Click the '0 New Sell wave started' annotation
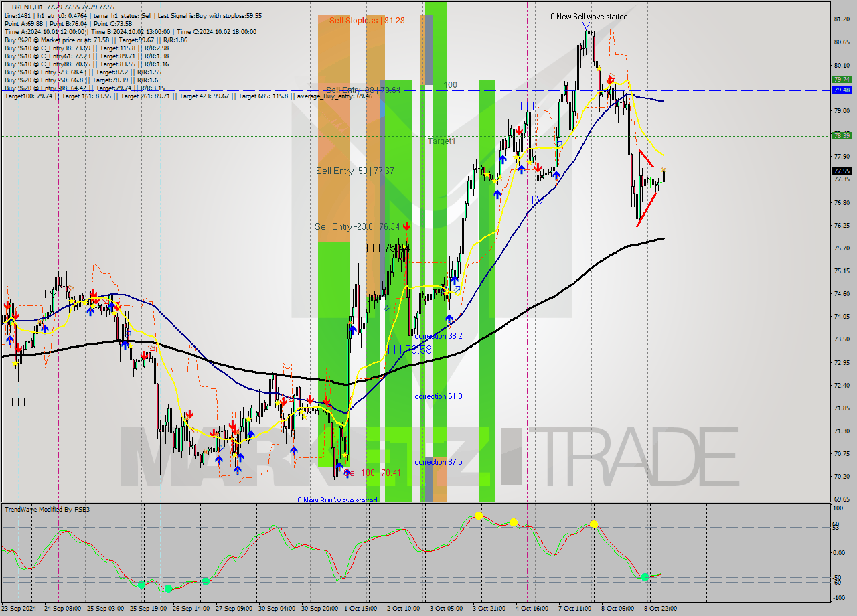 589,17
